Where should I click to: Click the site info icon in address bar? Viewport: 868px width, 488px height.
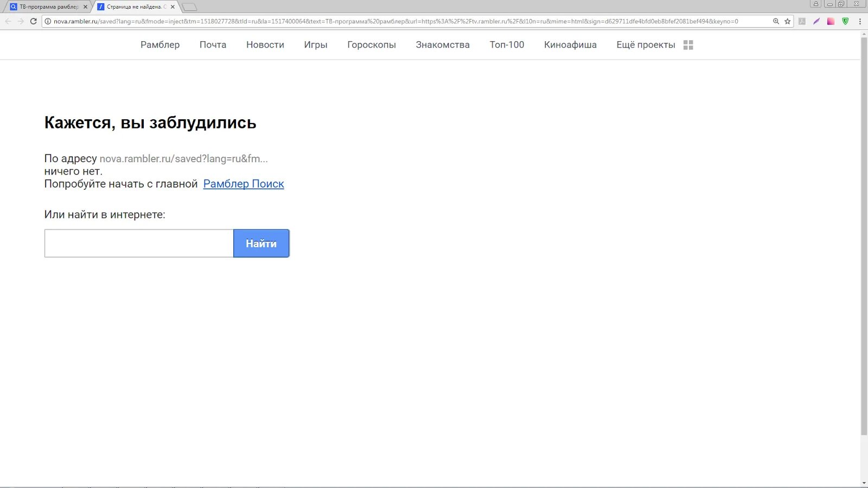point(48,21)
